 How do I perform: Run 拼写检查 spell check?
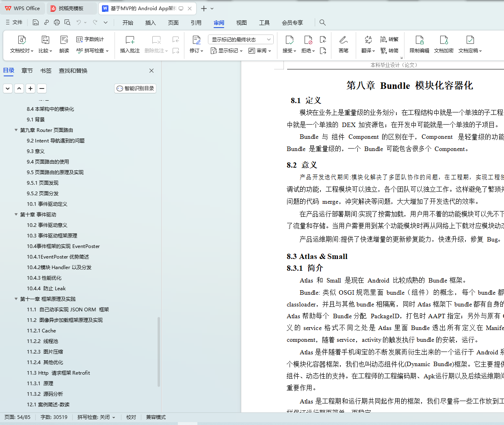click(x=92, y=51)
